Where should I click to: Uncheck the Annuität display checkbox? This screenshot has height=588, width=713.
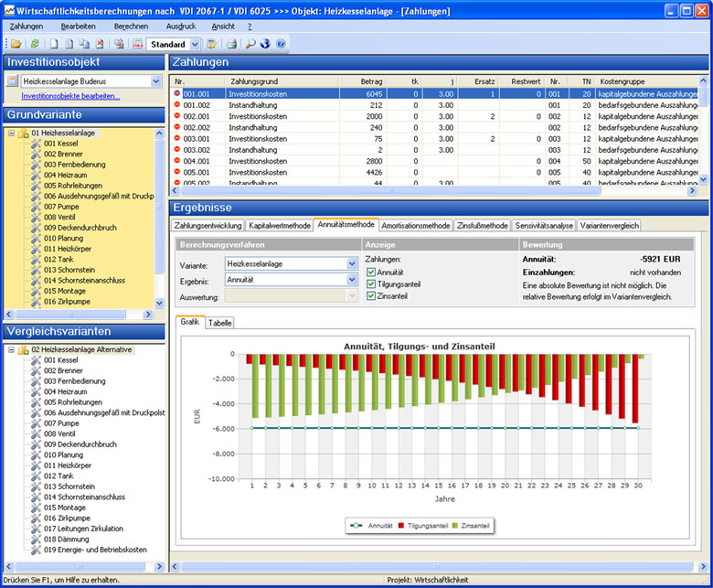370,272
